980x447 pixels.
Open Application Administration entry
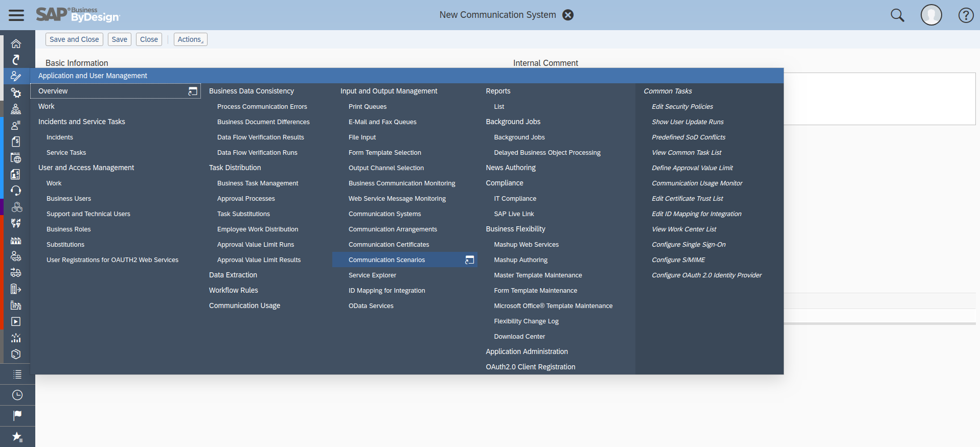pos(527,351)
